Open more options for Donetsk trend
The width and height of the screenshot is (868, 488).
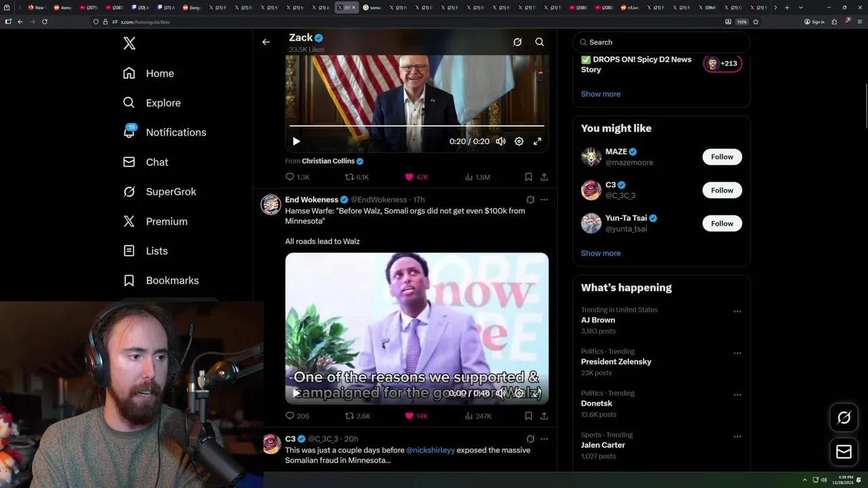737,395
